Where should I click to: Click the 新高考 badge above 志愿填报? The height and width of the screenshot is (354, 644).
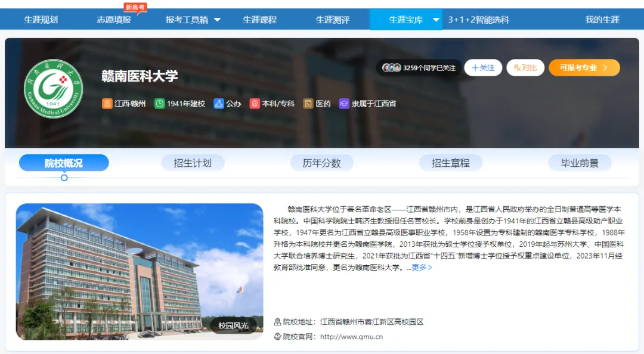pyautogui.click(x=135, y=8)
